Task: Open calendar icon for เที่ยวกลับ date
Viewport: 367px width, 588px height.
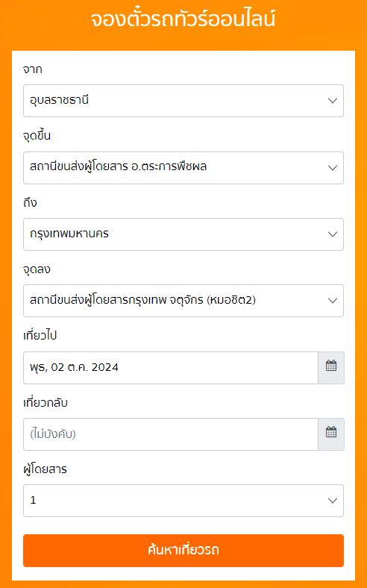Action: click(x=331, y=434)
